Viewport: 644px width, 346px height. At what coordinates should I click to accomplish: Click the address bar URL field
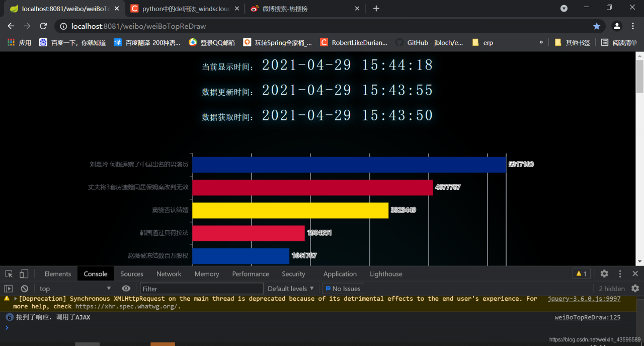pos(322,26)
